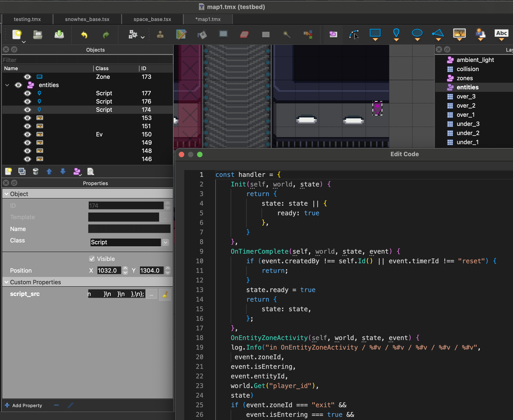Click the Select Objects tool

tap(333, 35)
